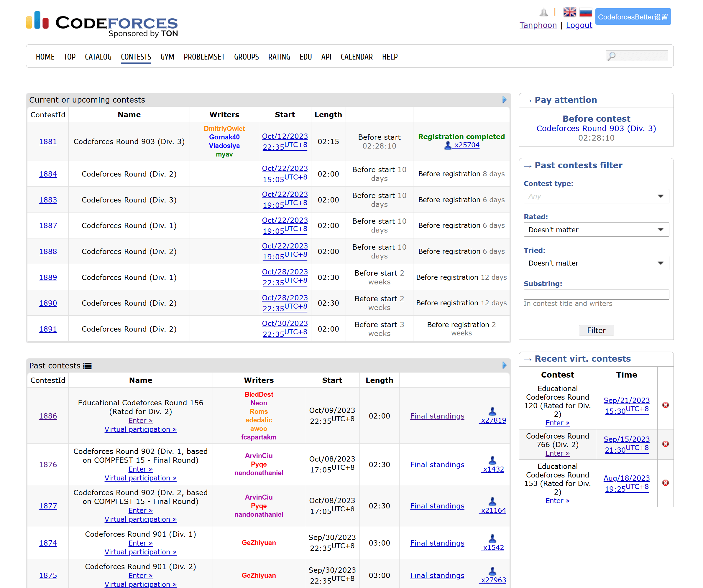703x588 pixels.
Task: Open writer DmitriyOwlet's profile
Action: (x=224, y=129)
